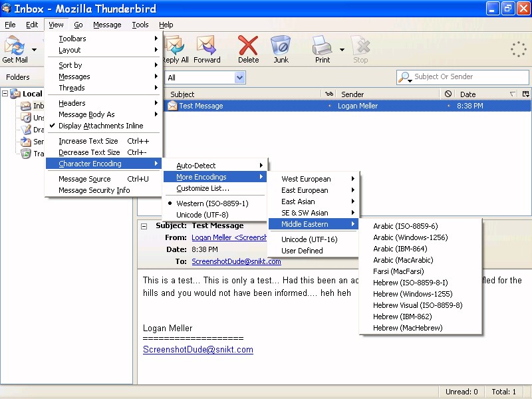The width and height of the screenshot is (532, 399).
Task: Open the File menu
Action: 10,25
